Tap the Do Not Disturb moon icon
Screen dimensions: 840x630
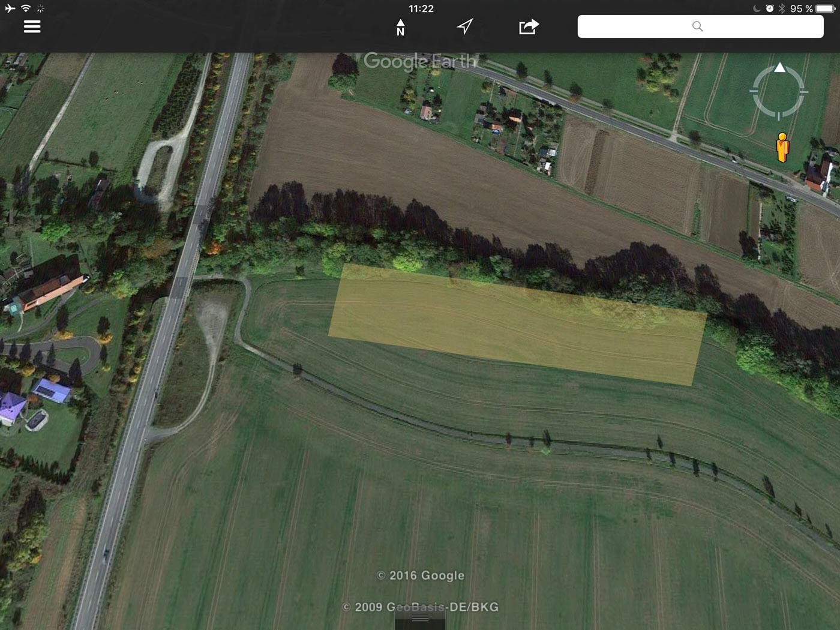coord(757,8)
